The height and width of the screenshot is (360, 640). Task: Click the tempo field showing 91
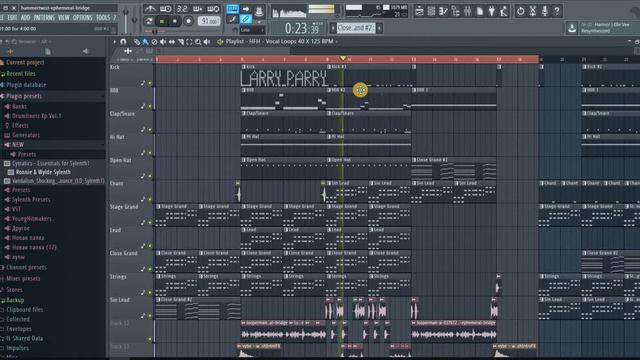click(209, 21)
